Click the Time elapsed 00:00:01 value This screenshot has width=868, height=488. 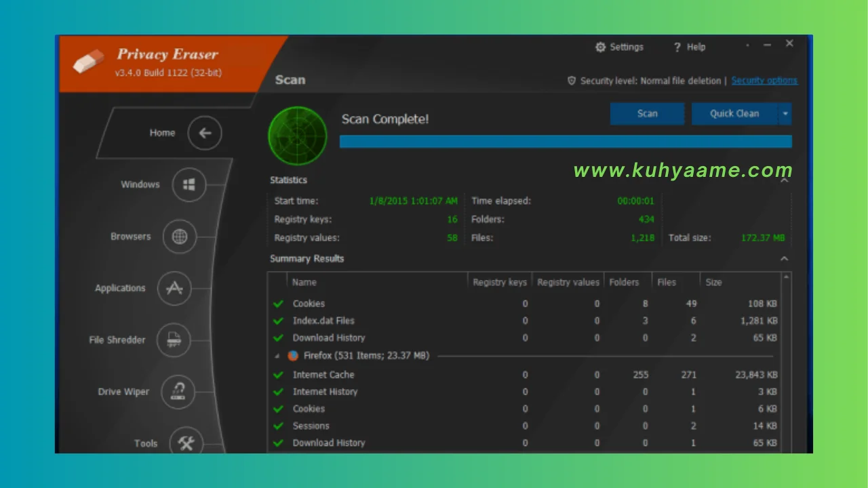coord(635,201)
